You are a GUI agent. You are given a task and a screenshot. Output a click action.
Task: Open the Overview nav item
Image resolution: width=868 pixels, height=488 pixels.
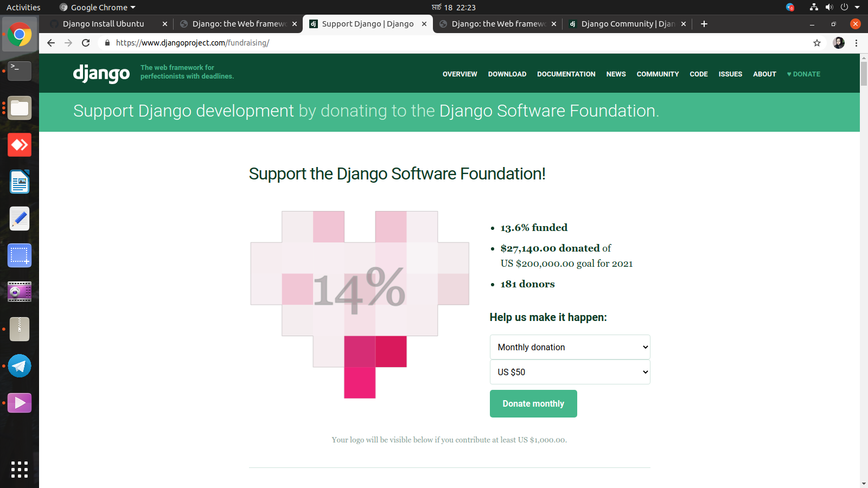460,74
